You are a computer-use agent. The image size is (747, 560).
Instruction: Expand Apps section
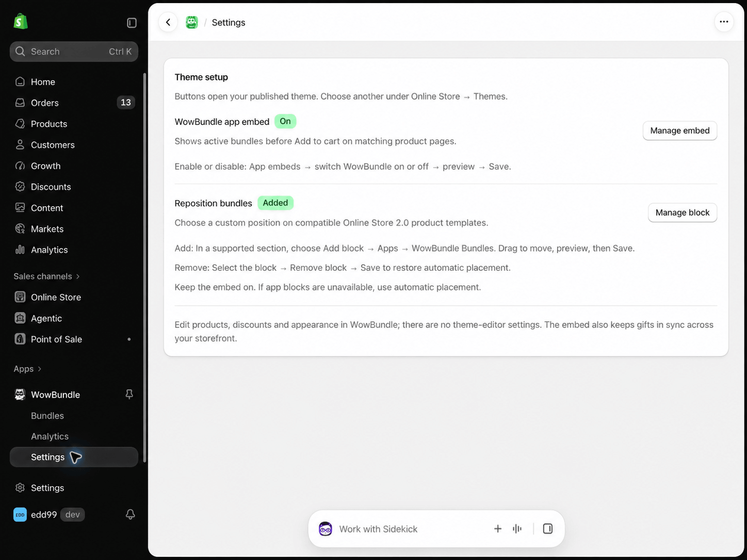click(x=27, y=369)
